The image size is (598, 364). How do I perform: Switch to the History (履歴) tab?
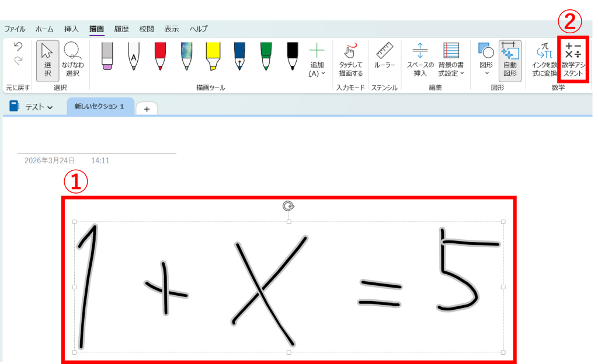pos(121,29)
